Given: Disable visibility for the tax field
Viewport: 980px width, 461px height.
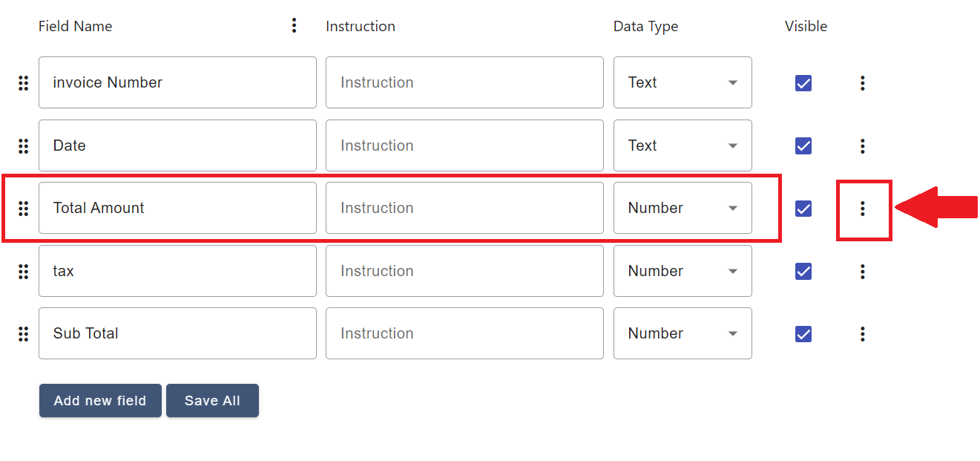Looking at the screenshot, I should tap(803, 271).
